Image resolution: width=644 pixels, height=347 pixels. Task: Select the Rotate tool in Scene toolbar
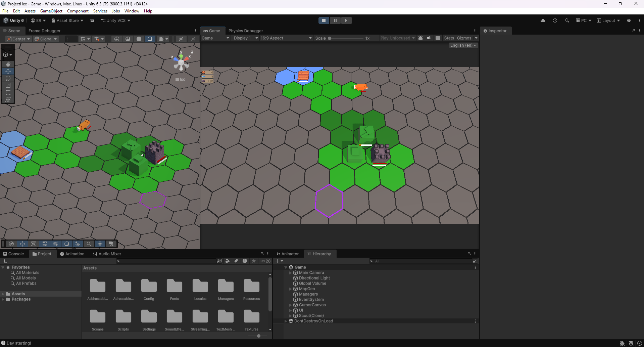pyautogui.click(x=8, y=78)
